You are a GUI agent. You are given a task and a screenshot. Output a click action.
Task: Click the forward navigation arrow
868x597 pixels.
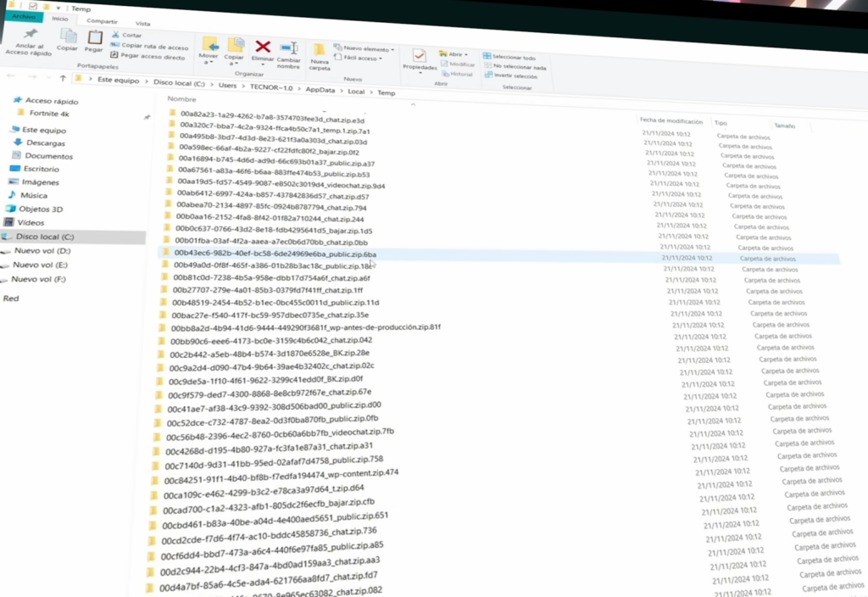(33, 76)
